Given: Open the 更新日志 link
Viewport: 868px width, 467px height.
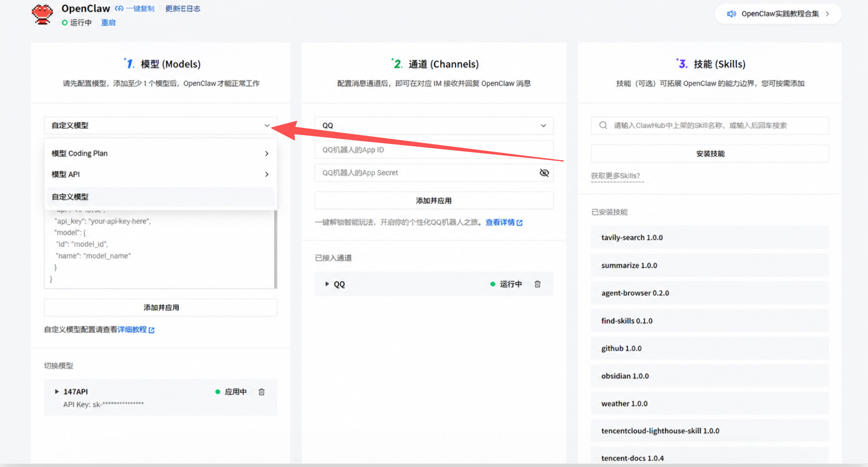Looking at the screenshot, I should [x=182, y=9].
